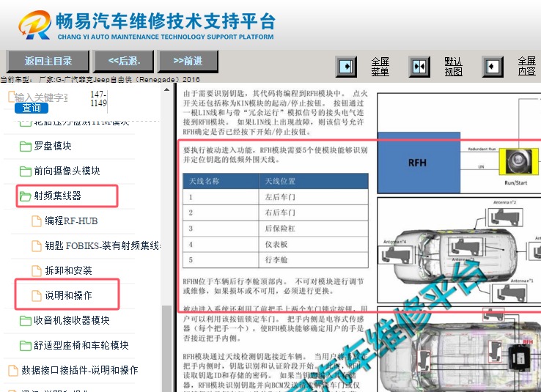Click the Run/Start button image in the diagram

tap(519, 161)
